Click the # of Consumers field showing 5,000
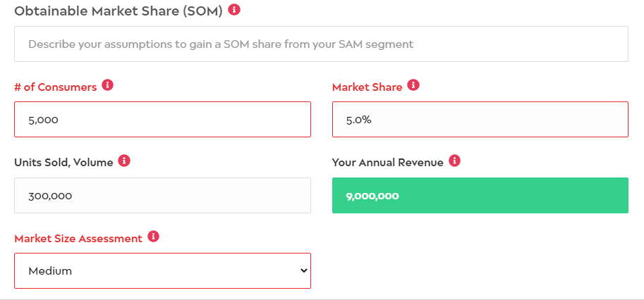The height and width of the screenshot is (300, 644). pos(163,119)
